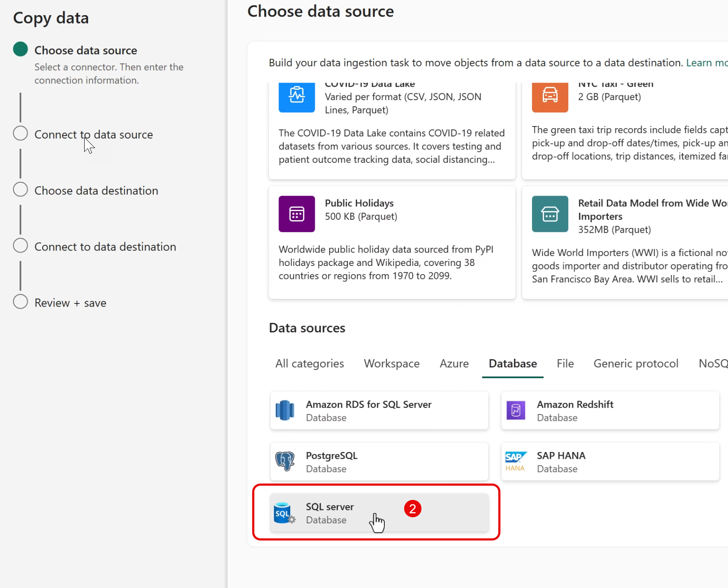Open the Azure data sources tab
The image size is (728, 588).
point(454,364)
